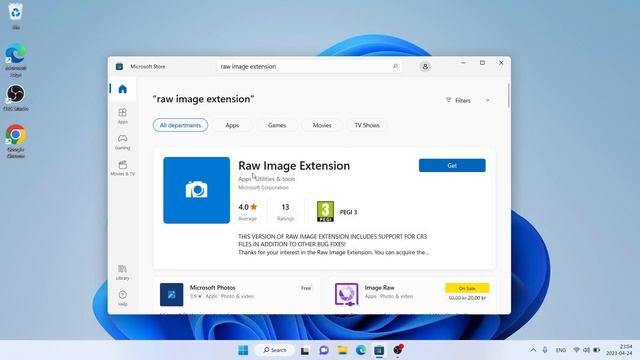Open the user account profile icon
Image resolution: width=640 pixels, height=360 pixels.
click(425, 67)
